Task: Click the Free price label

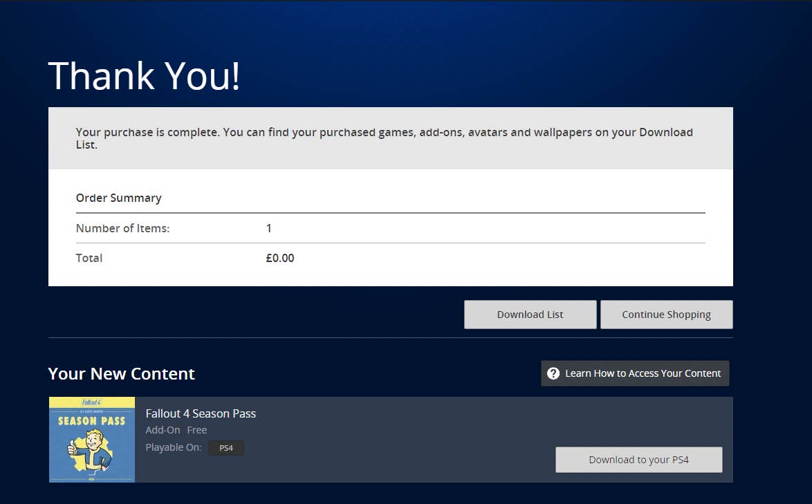Action: pos(196,429)
